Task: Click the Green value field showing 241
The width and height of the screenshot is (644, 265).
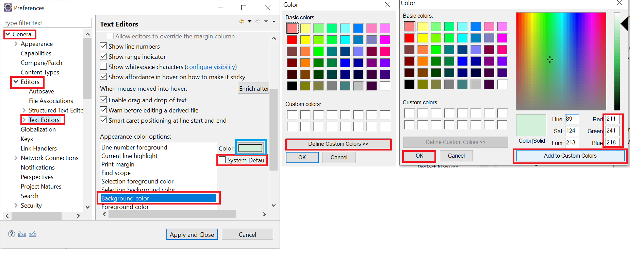Action: pos(612,131)
